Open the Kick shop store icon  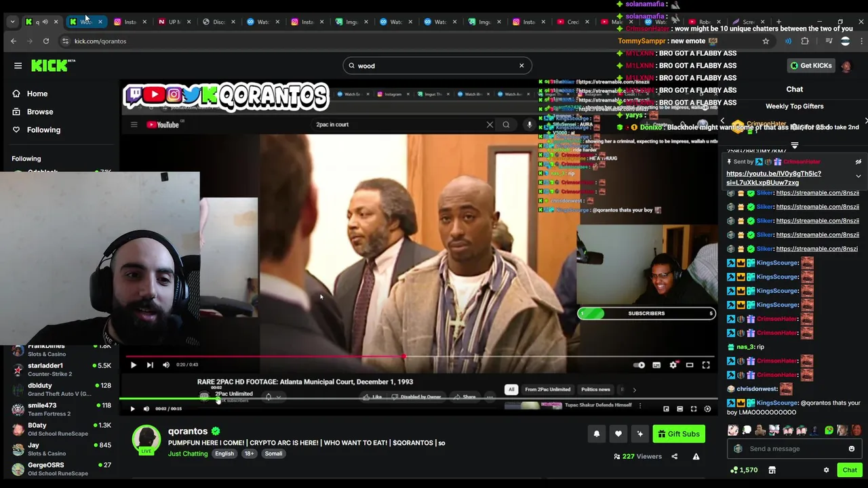772,470
